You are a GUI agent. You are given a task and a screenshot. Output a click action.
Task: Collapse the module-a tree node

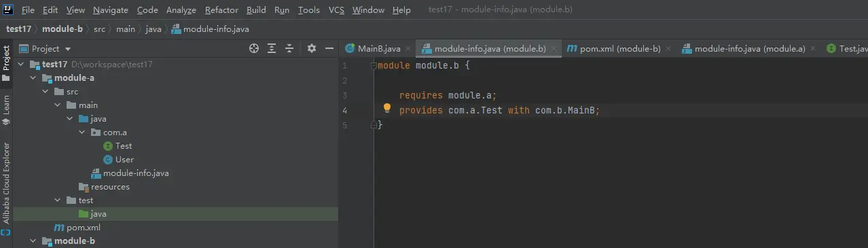click(x=34, y=78)
